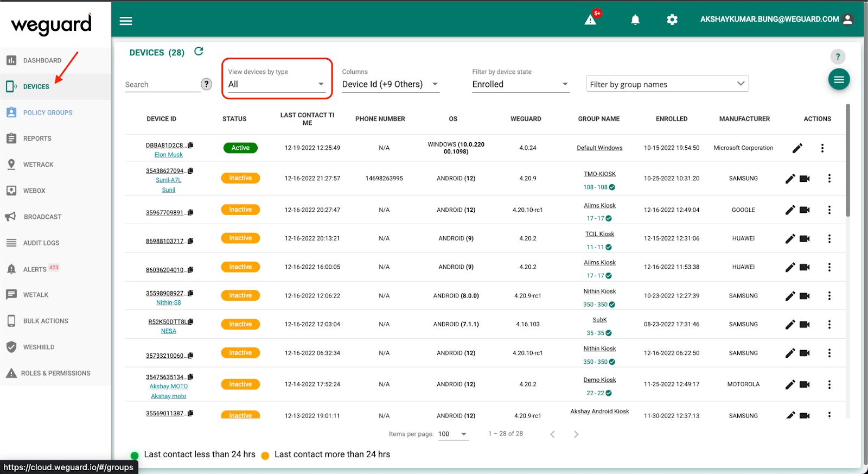Open Broadcast in sidebar

click(42, 217)
